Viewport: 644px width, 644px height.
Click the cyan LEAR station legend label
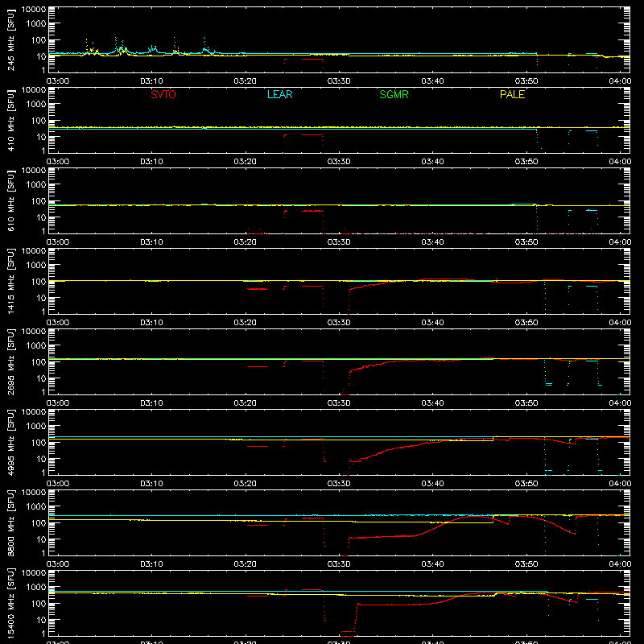(x=279, y=94)
